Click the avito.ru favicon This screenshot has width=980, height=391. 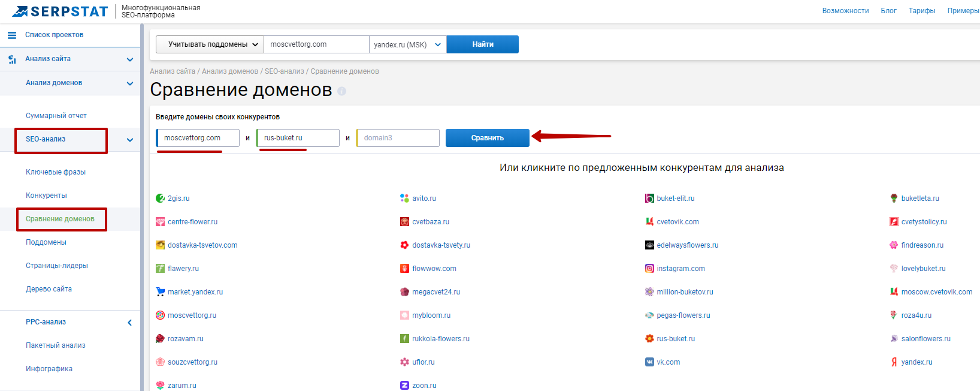click(x=404, y=198)
